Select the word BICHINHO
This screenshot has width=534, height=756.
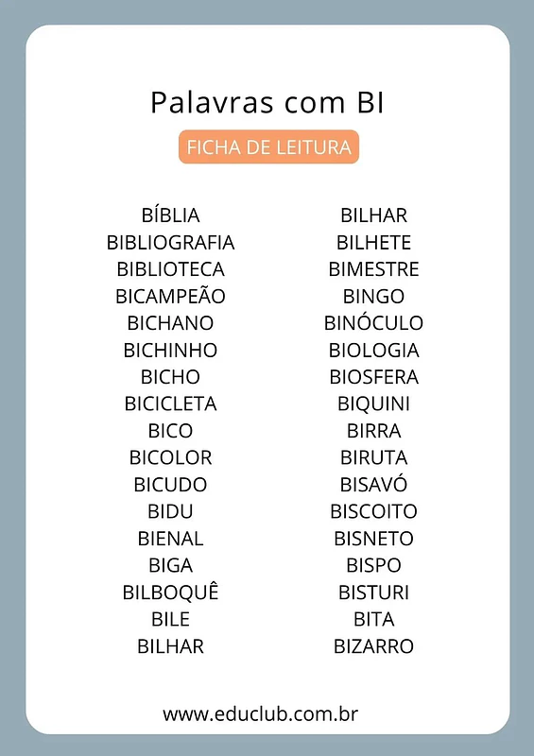[x=170, y=350]
